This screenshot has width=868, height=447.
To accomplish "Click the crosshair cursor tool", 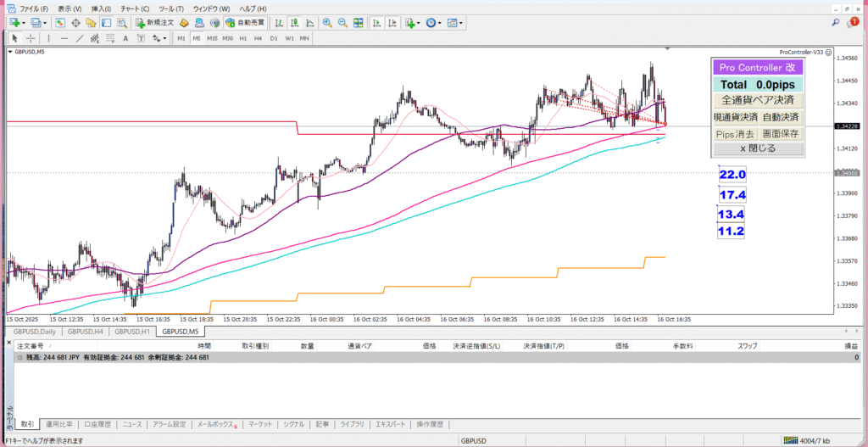I will (x=31, y=38).
